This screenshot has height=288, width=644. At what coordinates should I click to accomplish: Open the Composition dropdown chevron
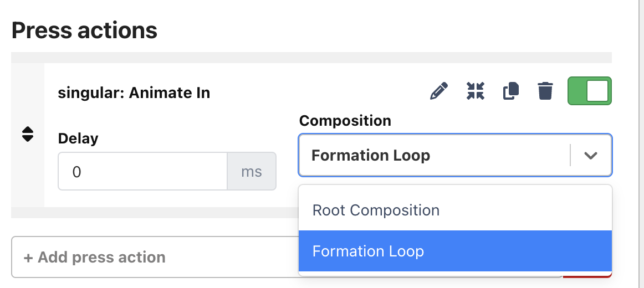tap(591, 156)
